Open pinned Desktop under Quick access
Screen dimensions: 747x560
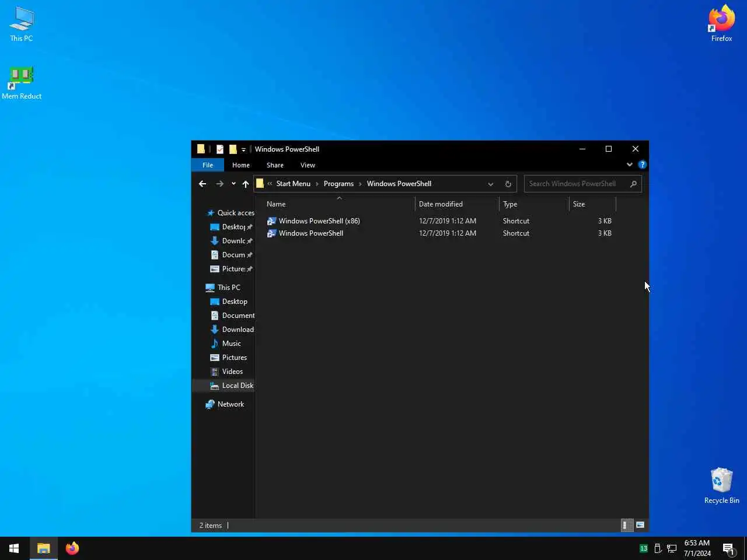click(231, 227)
